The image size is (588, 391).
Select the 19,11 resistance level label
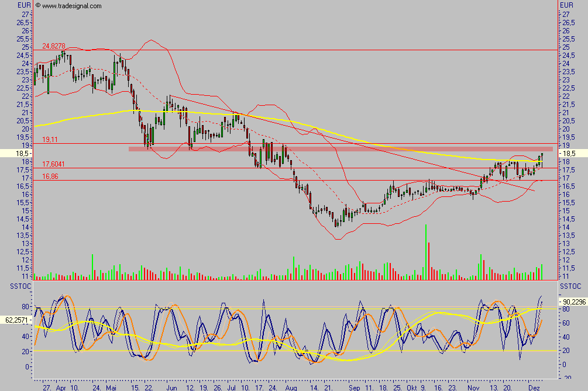pos(50,140)
